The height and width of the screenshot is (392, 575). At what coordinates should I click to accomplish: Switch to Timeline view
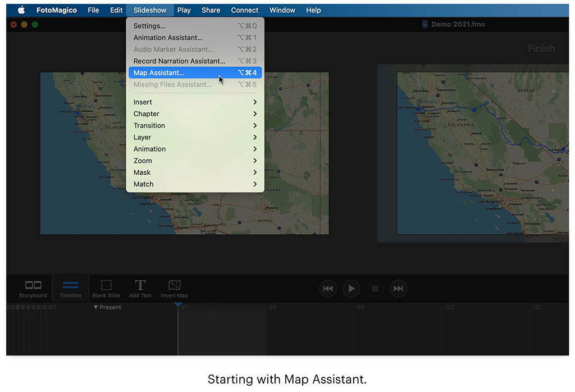pyautogui.click(x=70, y=289)
